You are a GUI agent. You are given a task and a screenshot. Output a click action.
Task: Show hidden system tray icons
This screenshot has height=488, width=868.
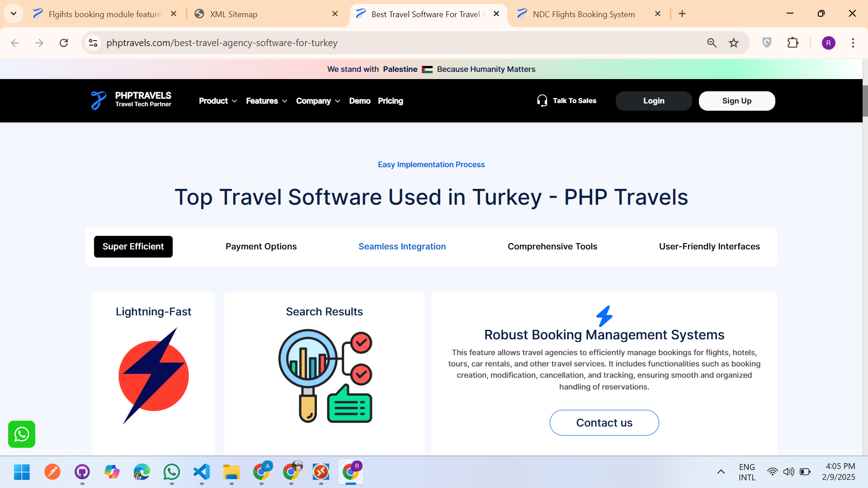(721, 472)
